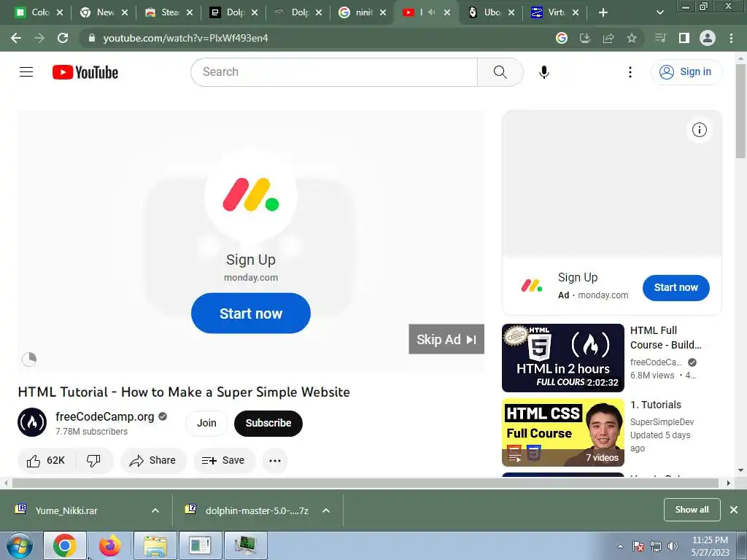
Task: Open freeCodeCamp.org channel avatar
Action: click(32, 422)
